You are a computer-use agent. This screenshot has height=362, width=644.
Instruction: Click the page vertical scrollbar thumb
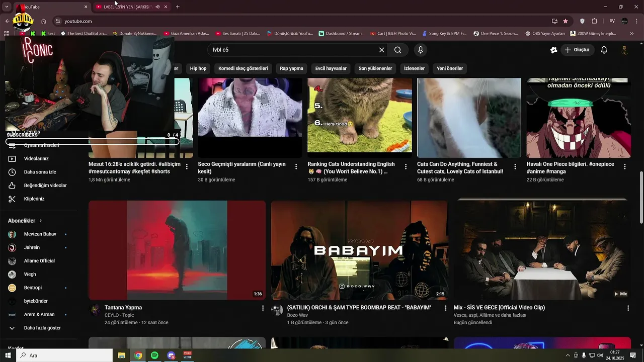[x=641, y=198]
